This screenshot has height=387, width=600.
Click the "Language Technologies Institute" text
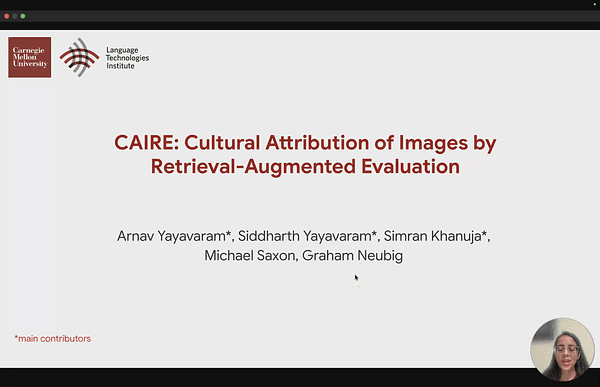click(127, 58)
